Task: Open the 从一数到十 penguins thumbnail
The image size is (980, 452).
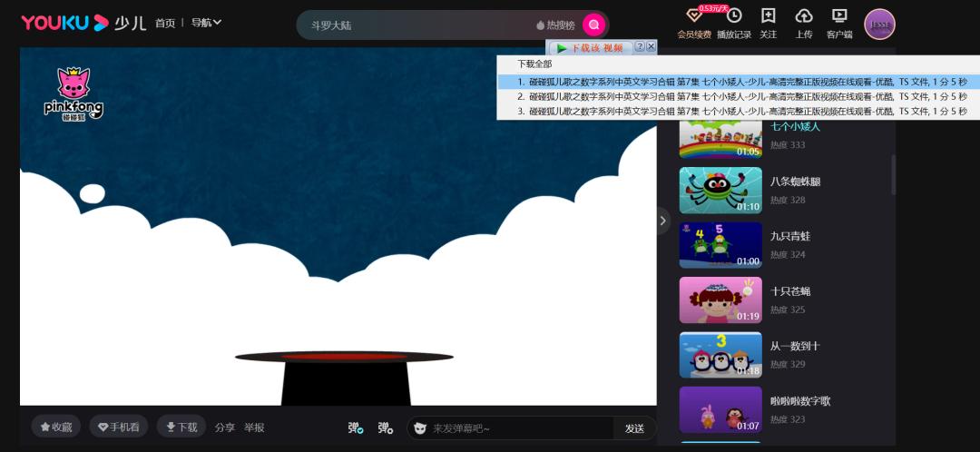Action: click(720, 355)
